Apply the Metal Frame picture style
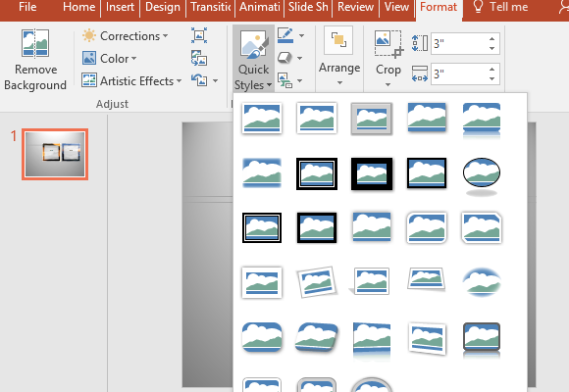Image resolution: width=569 pixels, height=392 pixels. (x=371, y=119)
